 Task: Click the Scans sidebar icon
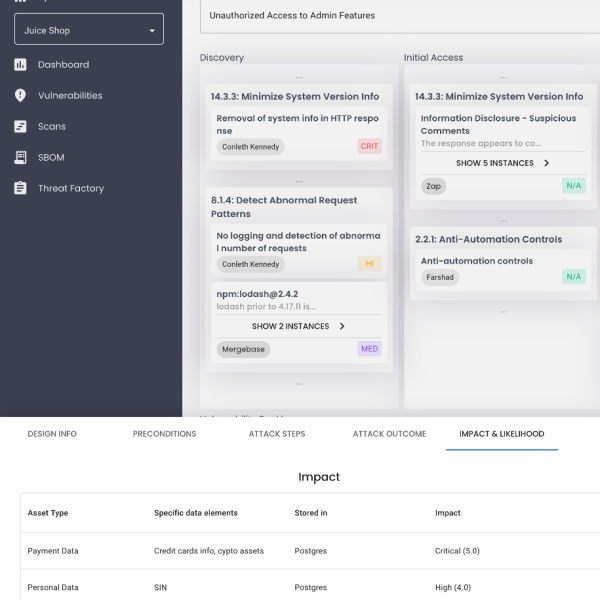[20, 127]
